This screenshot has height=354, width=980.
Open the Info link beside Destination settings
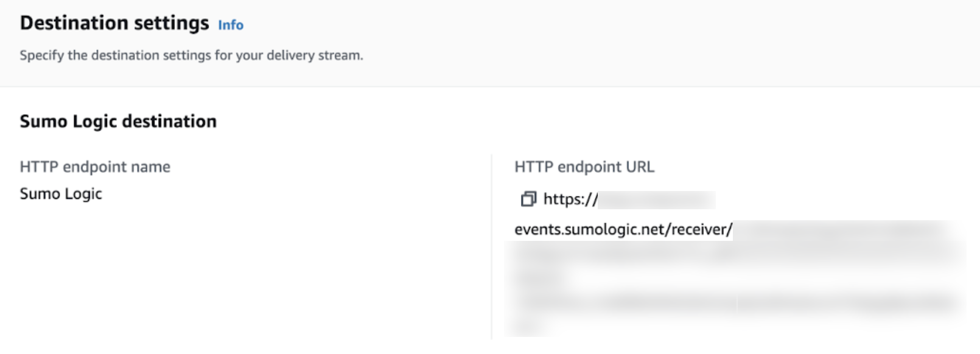click(x=231, y=25)
